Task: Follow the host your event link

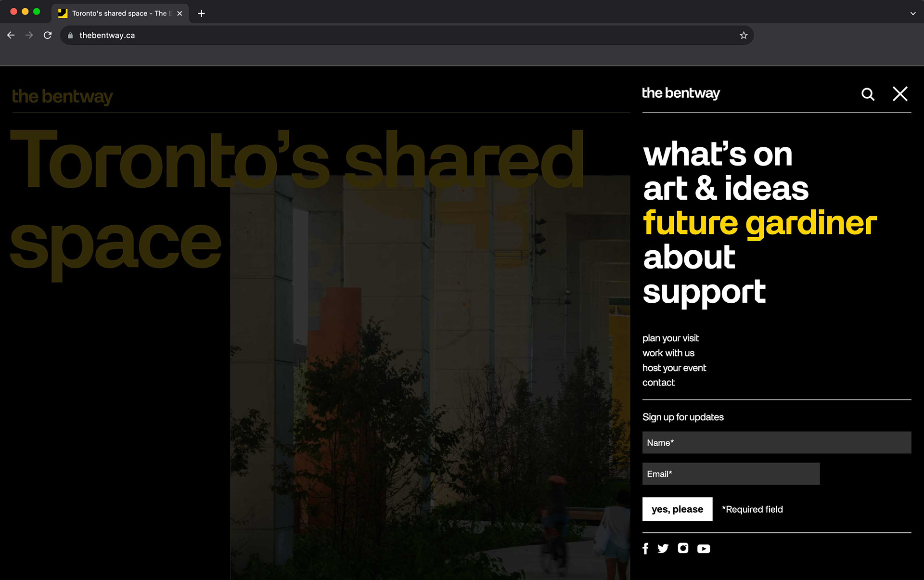Action: pos(674,368)
